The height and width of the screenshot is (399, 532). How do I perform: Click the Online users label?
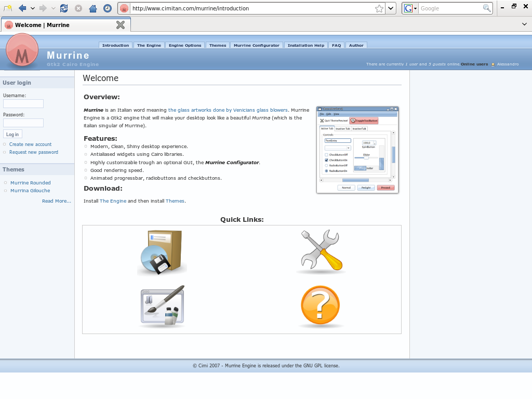click(474, 64)
